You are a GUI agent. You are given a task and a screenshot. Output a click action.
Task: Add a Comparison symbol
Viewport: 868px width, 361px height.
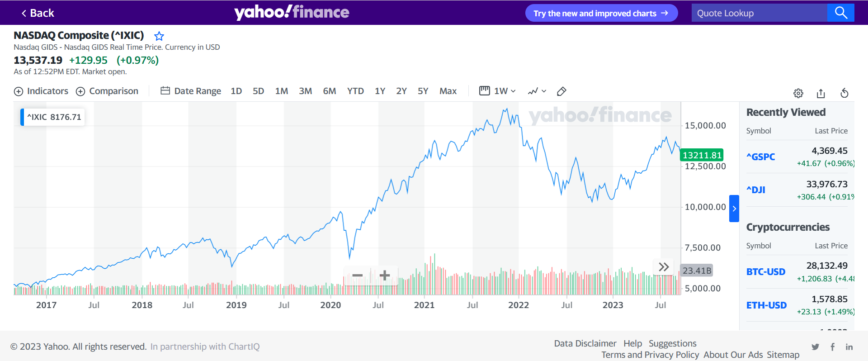point(107,91)
